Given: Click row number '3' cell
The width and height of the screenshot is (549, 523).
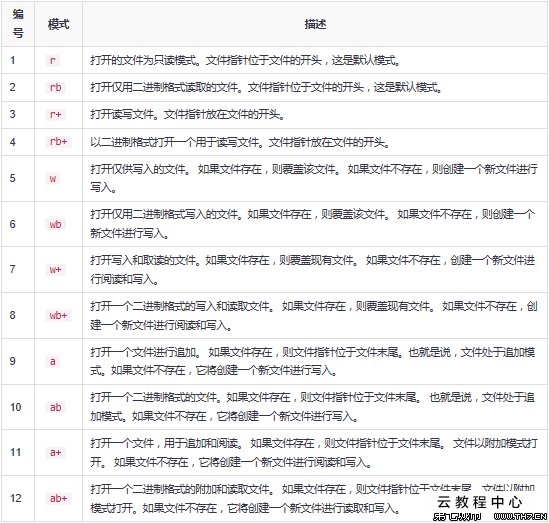Looking at the screenshot, I should [x=18, y=114].
